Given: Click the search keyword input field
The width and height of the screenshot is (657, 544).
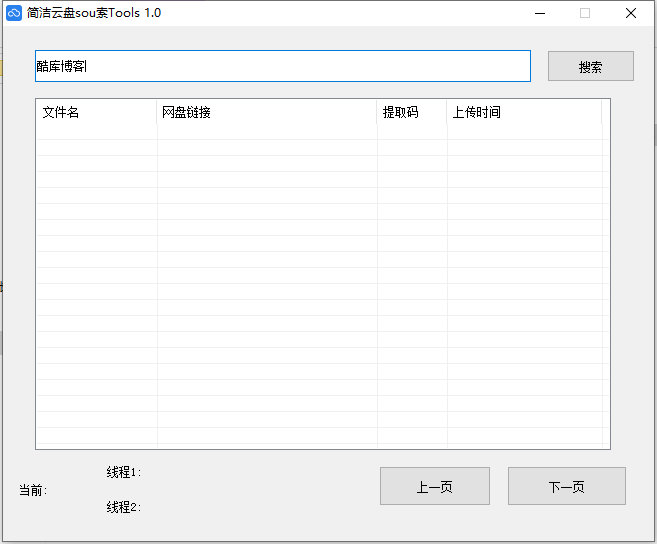Looking at the screenshot, I should click(283, 66).
